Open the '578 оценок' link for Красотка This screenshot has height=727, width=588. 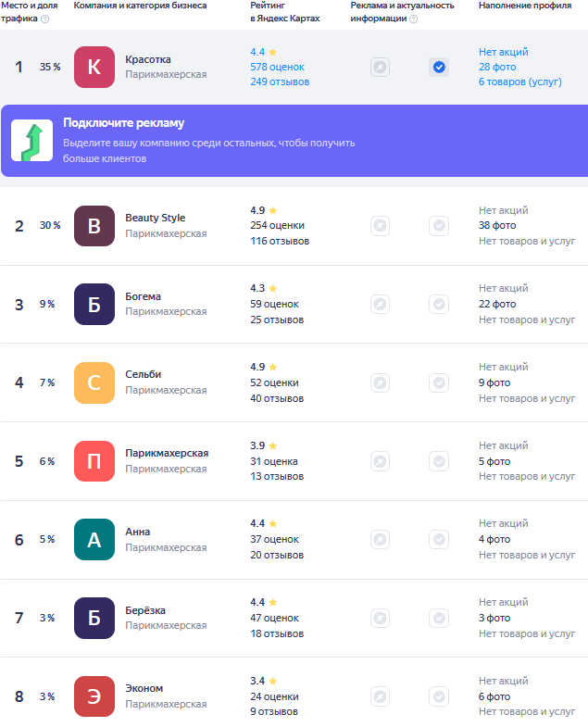click(277, 67)
